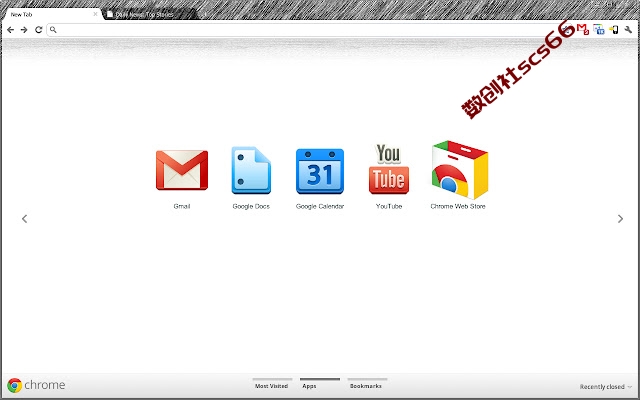Open the Chrome Web Store app
The height and width of the screenshot is (400, 640).
[460, 170]
